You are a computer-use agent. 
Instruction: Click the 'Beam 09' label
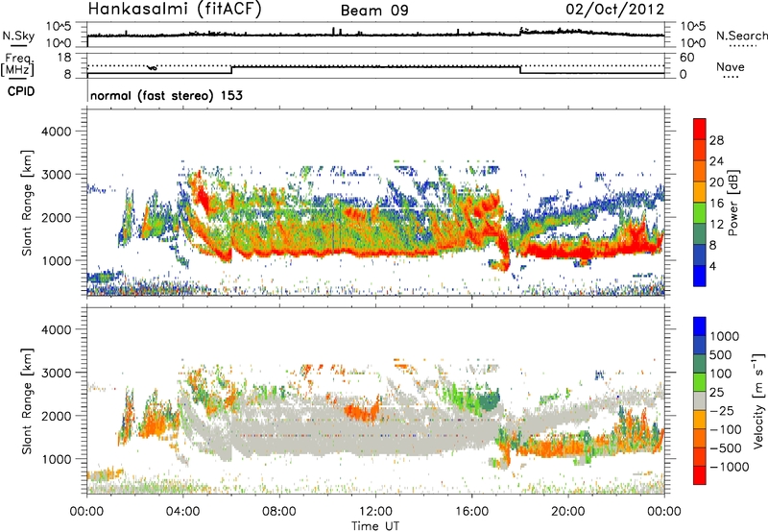[374, 11]
